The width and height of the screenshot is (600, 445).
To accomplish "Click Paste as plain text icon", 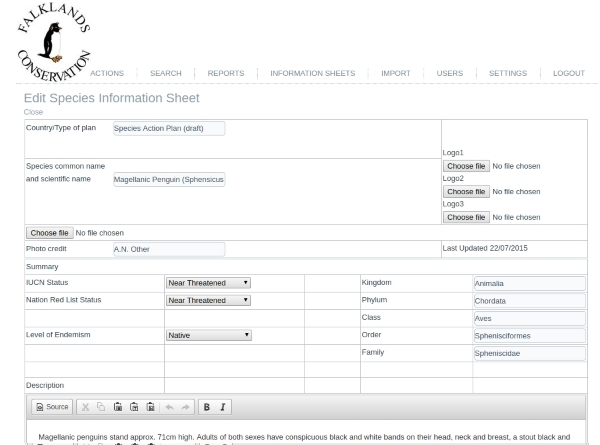I will 134,407.
